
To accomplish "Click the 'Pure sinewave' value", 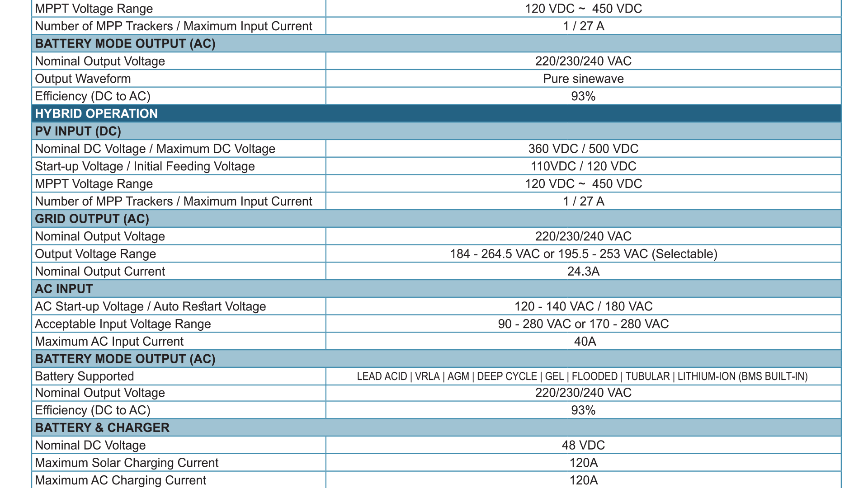I will (583, 79).
